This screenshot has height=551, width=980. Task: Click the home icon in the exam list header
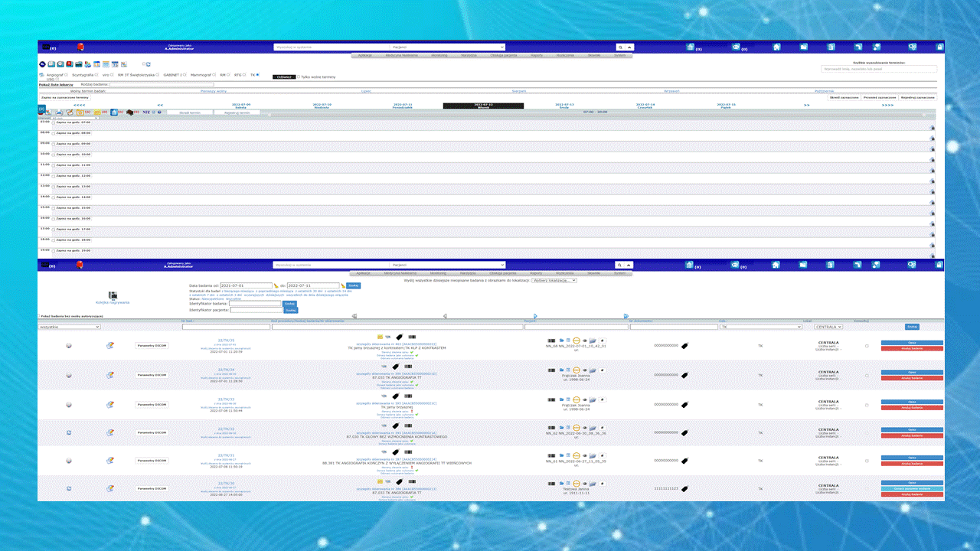click(776, 265)
